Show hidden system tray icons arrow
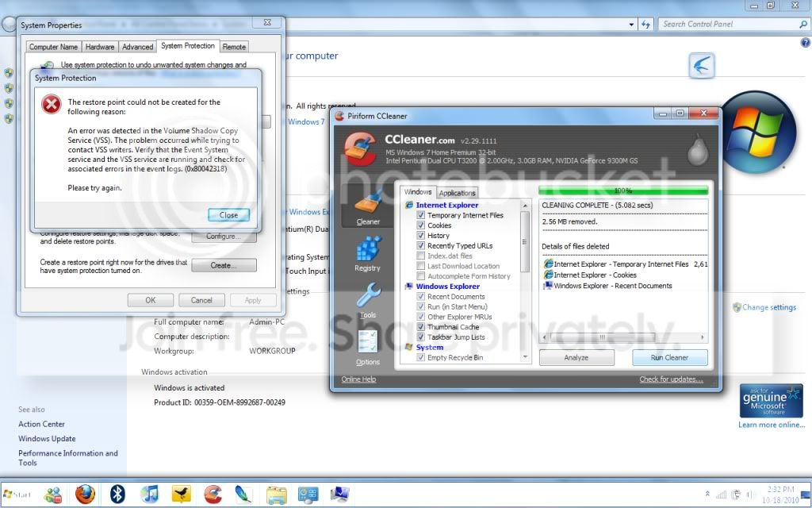812x508 pixels. tap(707, 494)
